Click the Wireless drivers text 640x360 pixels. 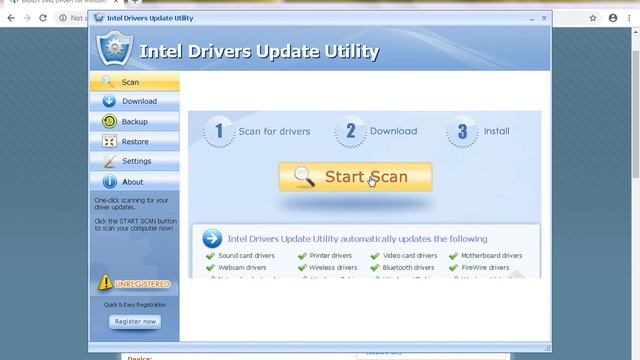pyautogui.click(x=333, y=267)
